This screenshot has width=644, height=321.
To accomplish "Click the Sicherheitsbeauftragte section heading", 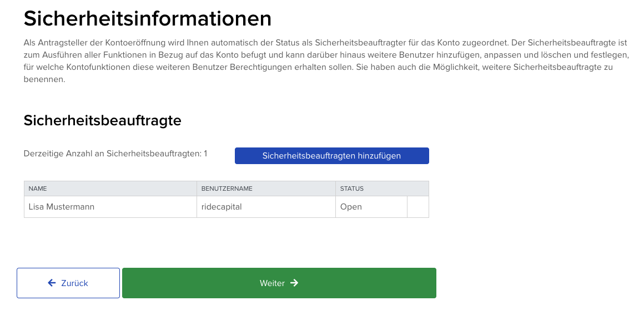I will click(x=103, y=120).
